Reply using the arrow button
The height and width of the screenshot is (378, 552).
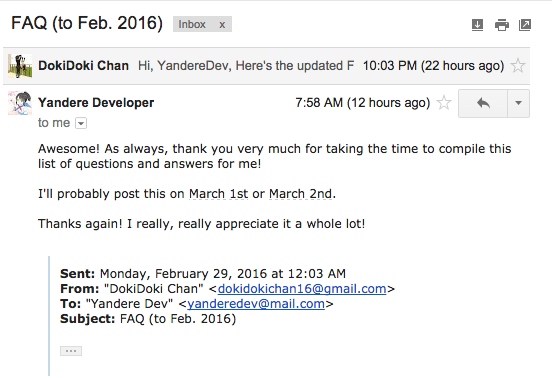coord(483,103)
